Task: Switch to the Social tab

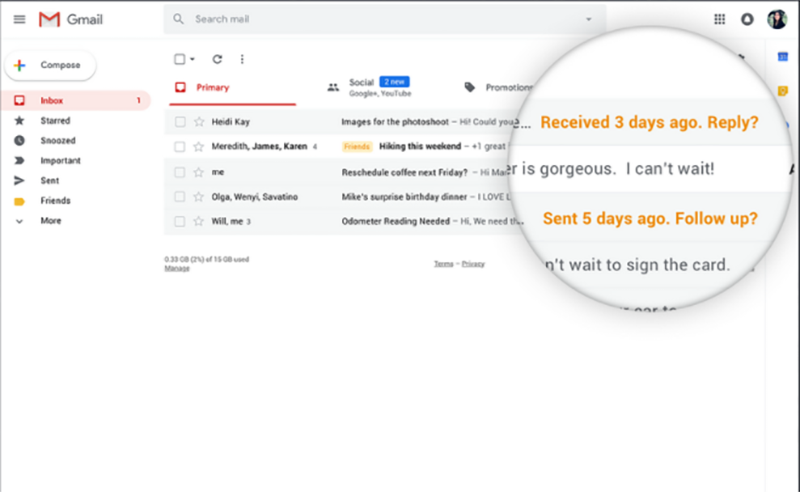Action: click(x=370, y=87)
